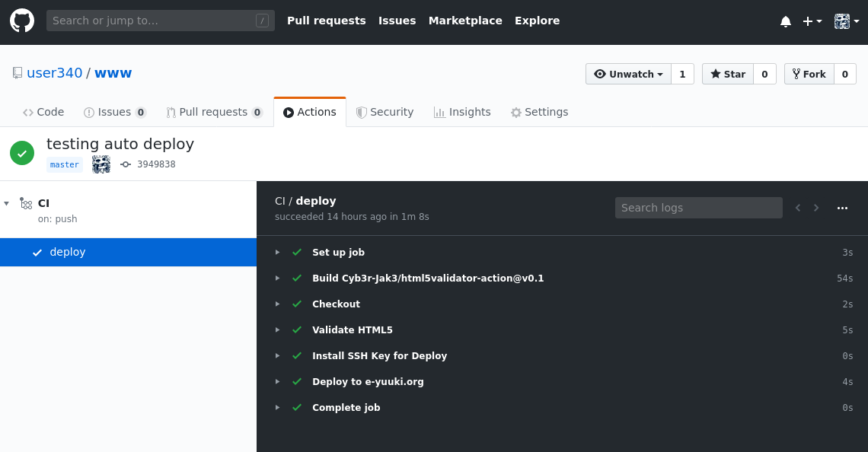Switch to the Security tab
The width and height of the screenshot is (868, 452).
385,112
